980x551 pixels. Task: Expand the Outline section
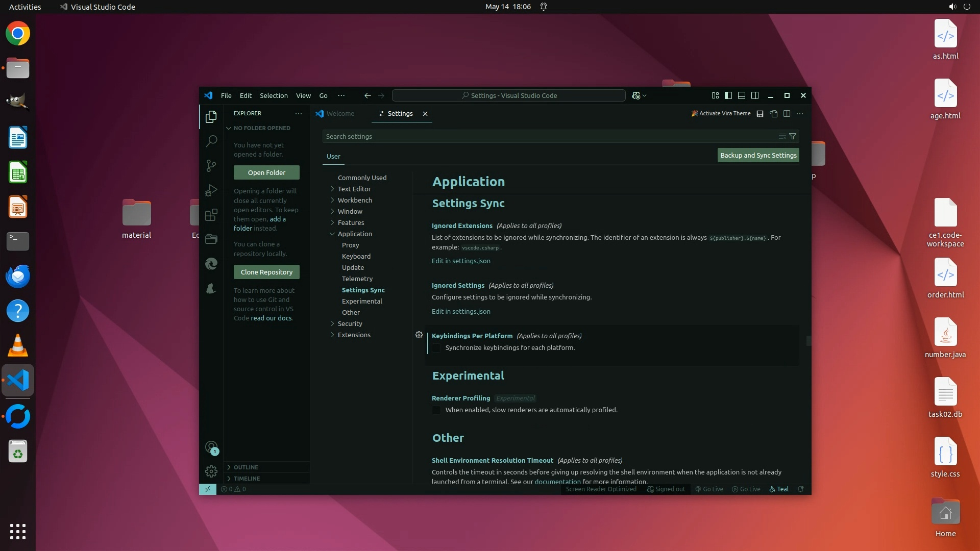pos(246,467)
